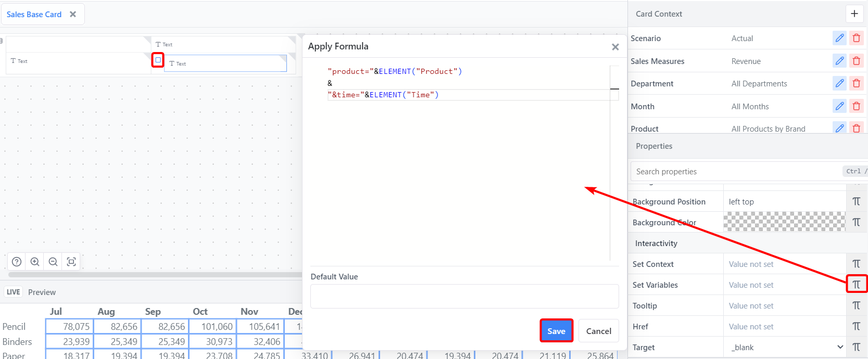Fit canvas to screen

tap(71, 262)
